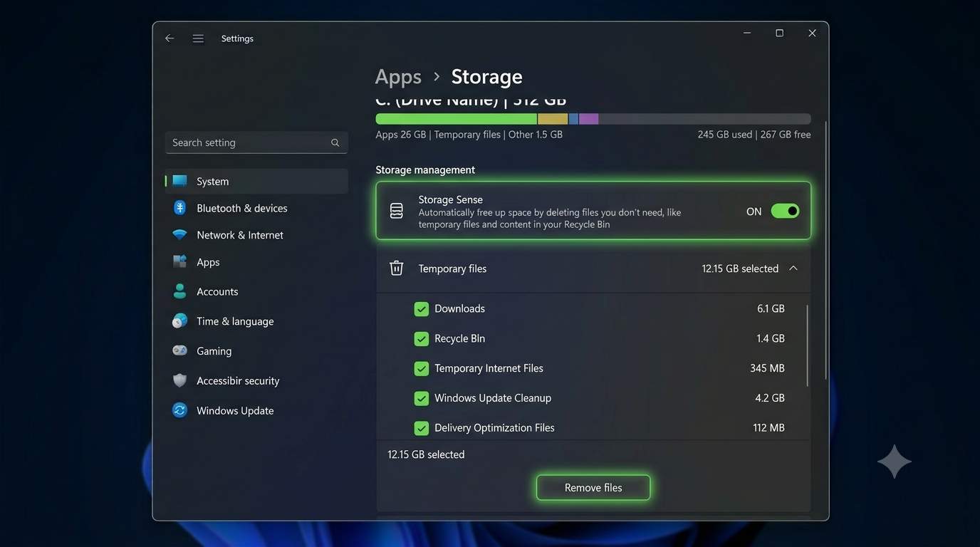Click the 4.2 GB Windows Update size
This screenshot has width=980, height=547.
pyautogui.click(x=770, y=398)
